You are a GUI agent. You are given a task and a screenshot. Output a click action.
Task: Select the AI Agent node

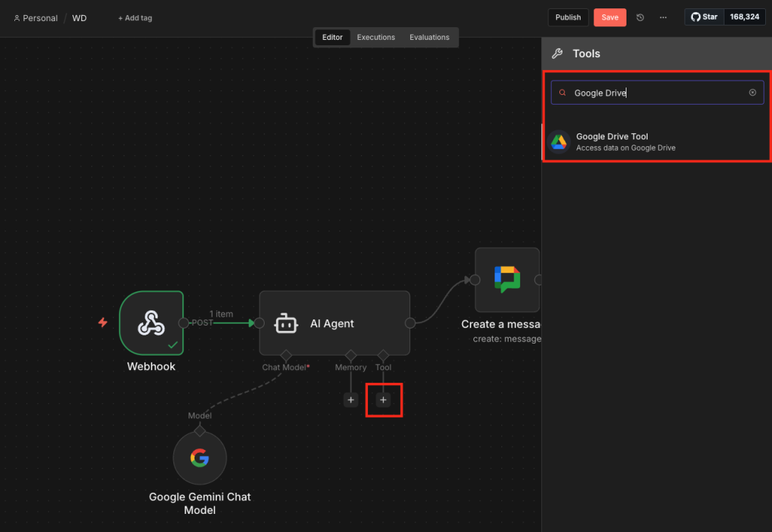(x=334, y=323)
